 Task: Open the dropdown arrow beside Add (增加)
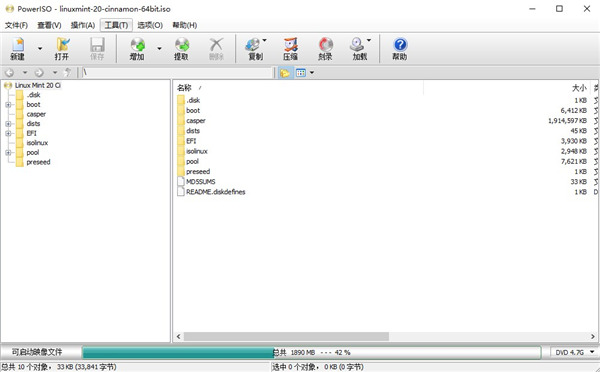click(x=159, y=49)
